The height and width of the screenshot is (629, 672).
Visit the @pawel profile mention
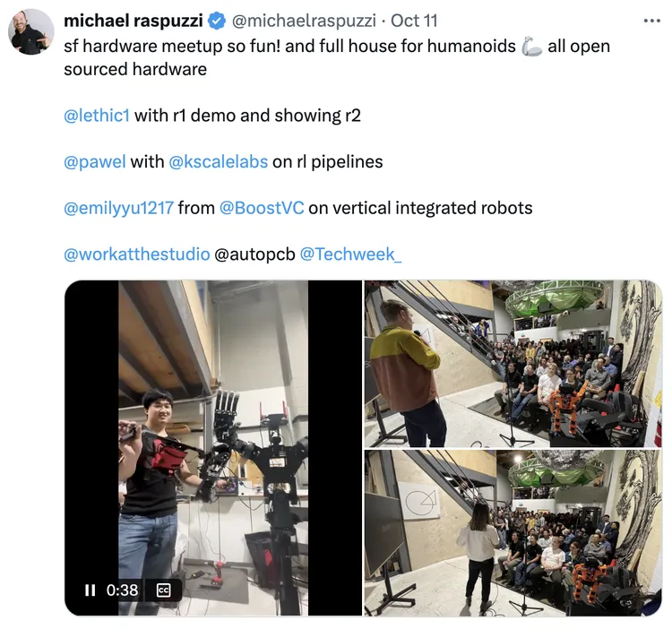tap(94, 162)
